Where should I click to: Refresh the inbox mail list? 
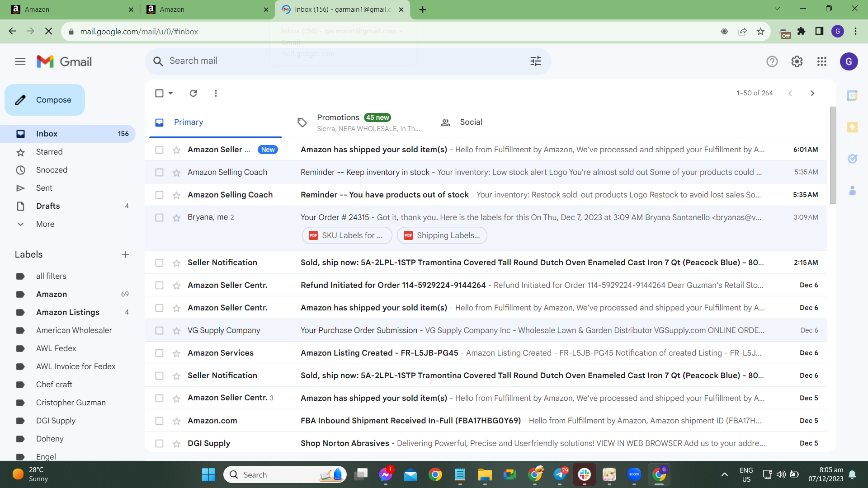point(193,93)
